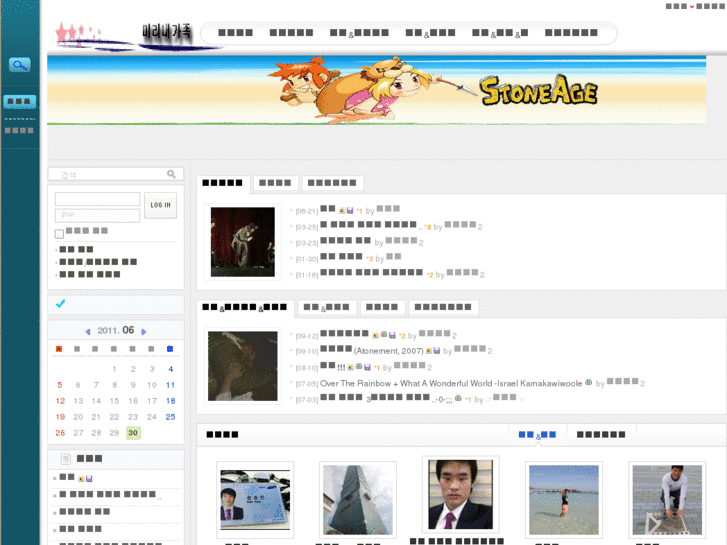
Task: Click the purple file icon on the 08-10 post
Action: click(x=367, y=367)
